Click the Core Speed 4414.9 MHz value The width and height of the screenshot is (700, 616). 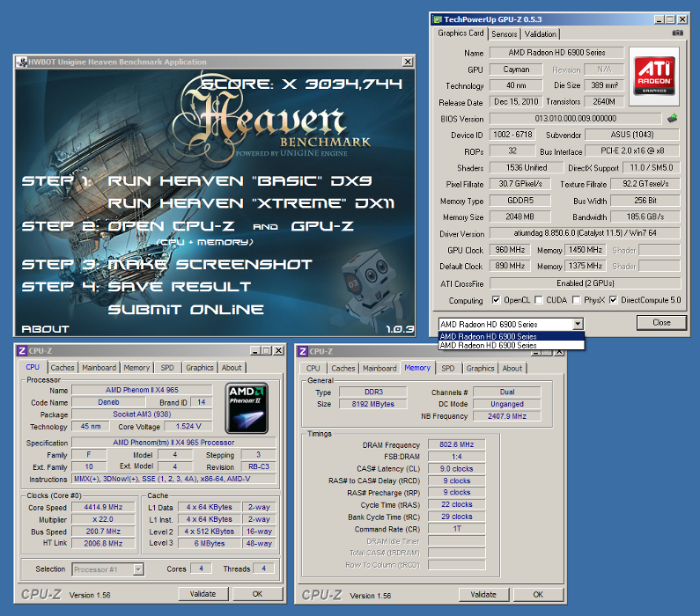coord(103,507)
